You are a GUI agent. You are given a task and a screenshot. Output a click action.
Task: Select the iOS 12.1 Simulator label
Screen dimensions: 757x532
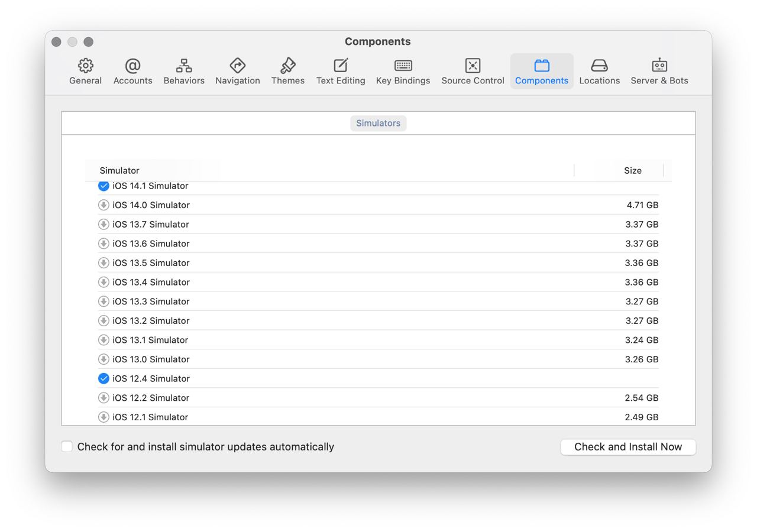tap(150, 417)
